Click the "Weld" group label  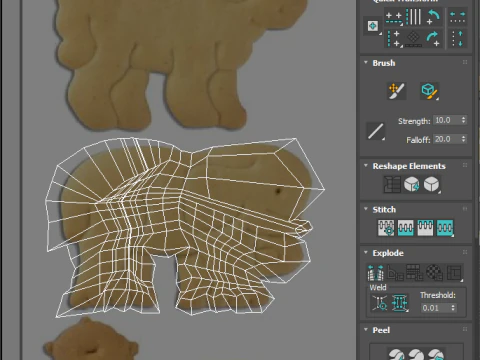[378, 287]
